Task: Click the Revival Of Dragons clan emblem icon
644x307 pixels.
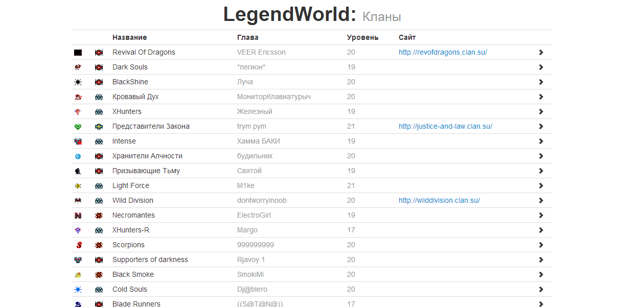Action: point(78,53)
